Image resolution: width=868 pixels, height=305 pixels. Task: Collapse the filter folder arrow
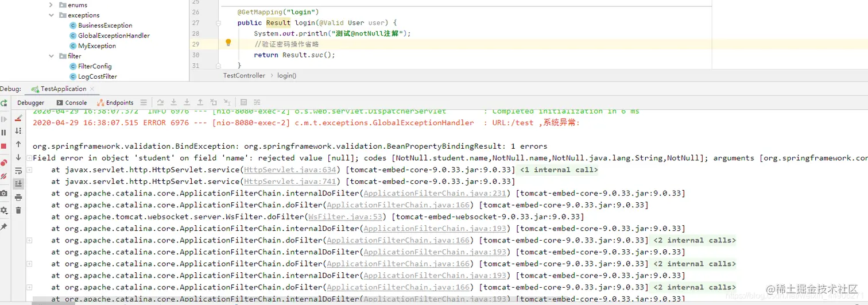[51, 56]
